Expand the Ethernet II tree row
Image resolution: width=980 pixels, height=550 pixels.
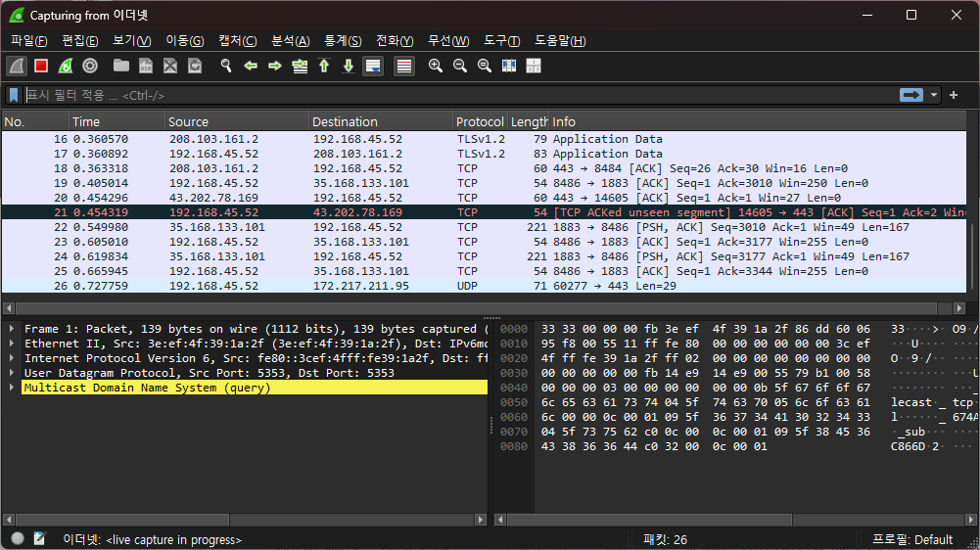tap(11, 344)
